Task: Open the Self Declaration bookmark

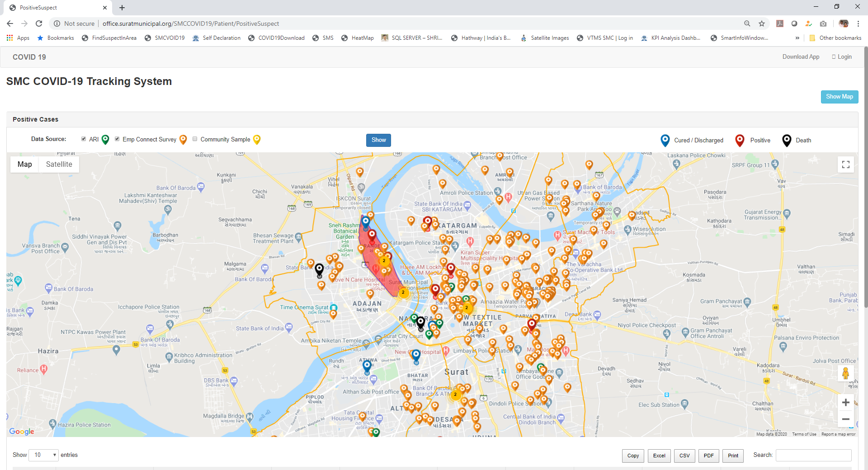Action: (217, 38)
